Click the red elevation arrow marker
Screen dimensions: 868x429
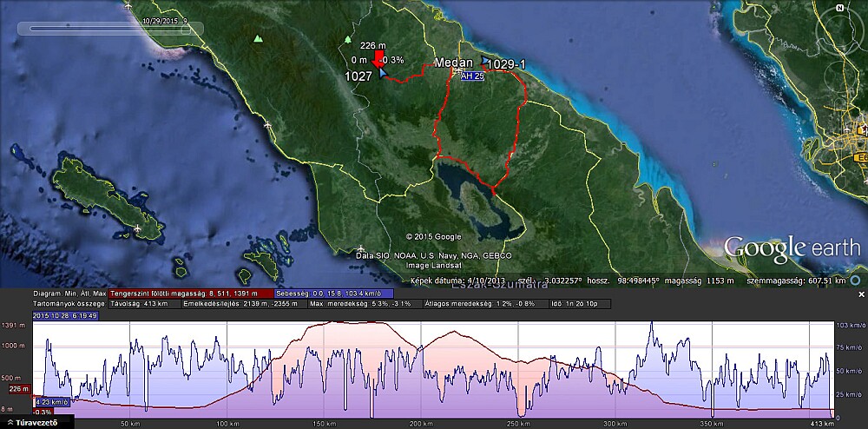(x=378, y=59)
